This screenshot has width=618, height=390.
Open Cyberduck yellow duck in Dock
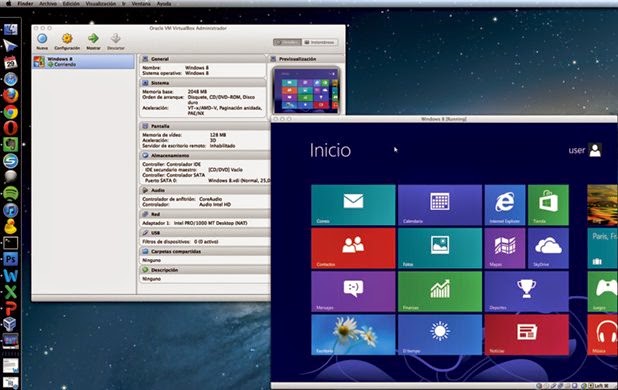pos(11,227)
